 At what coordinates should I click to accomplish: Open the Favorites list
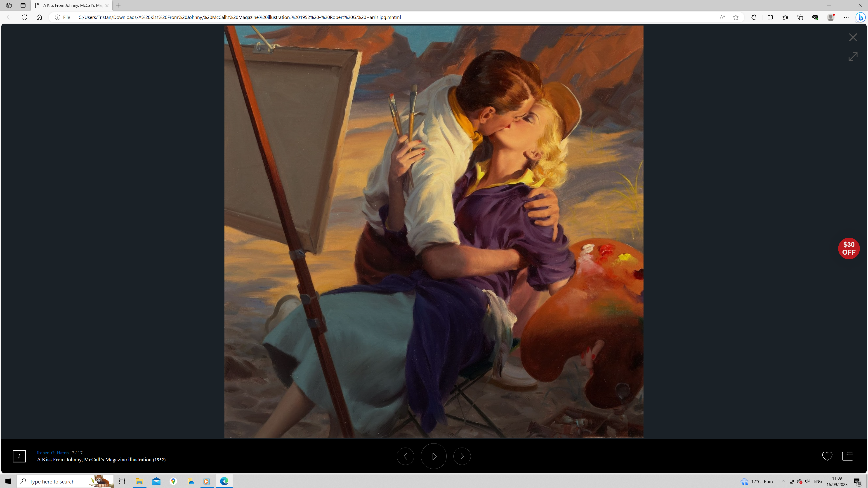point(785,17)
